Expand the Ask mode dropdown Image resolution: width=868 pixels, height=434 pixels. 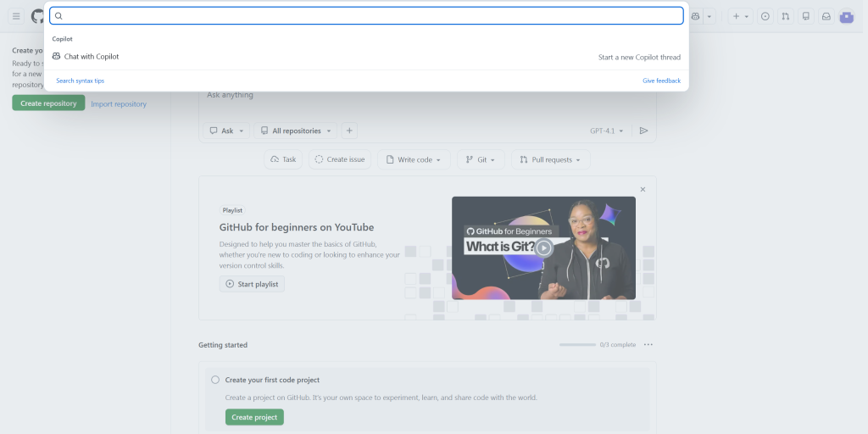coord(227,131)
